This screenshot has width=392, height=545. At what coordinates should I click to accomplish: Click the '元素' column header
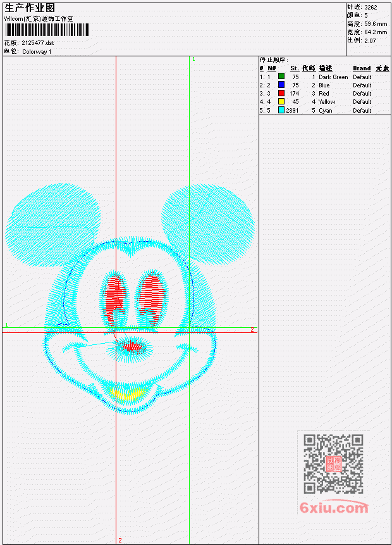point(383,68)
